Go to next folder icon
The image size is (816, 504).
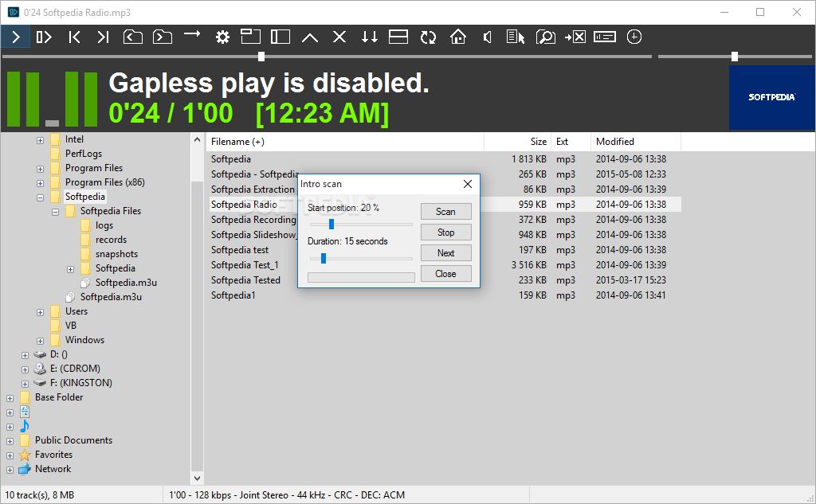(163, 37)
